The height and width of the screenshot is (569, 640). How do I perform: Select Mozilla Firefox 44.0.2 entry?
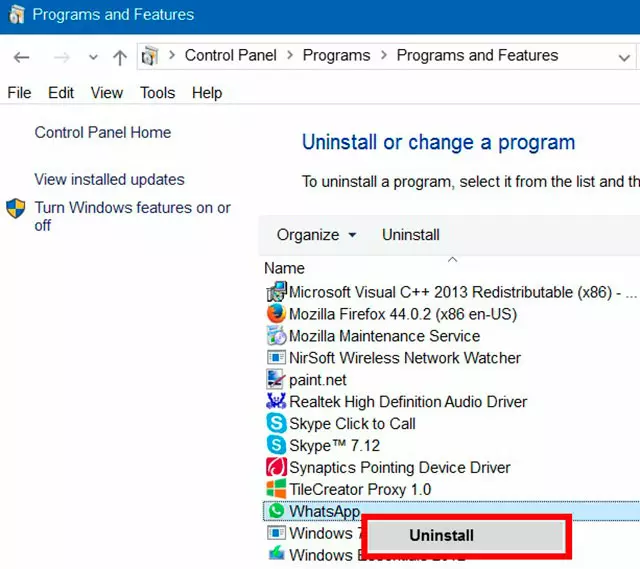click(x=403, y=314)
